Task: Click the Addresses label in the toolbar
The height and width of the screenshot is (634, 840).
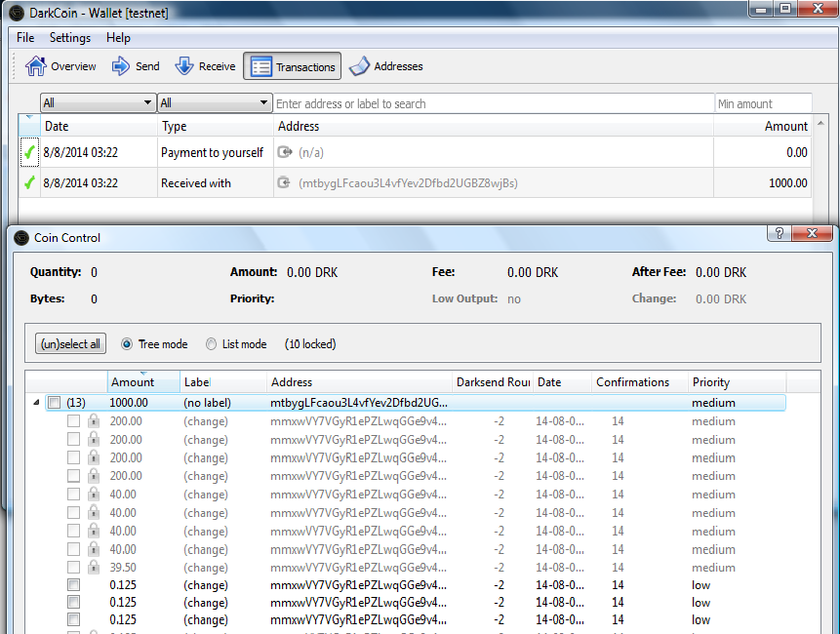Action: 399,66
